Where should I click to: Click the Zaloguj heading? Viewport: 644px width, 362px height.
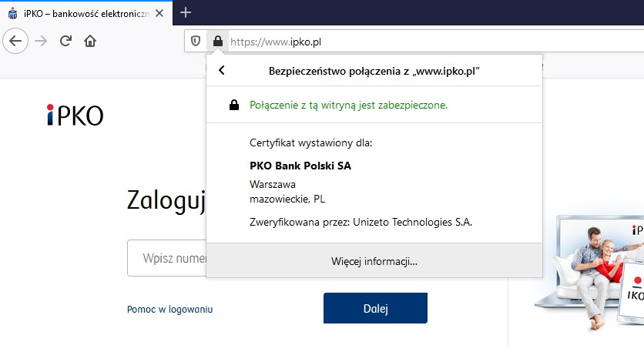tap(166, 201)
